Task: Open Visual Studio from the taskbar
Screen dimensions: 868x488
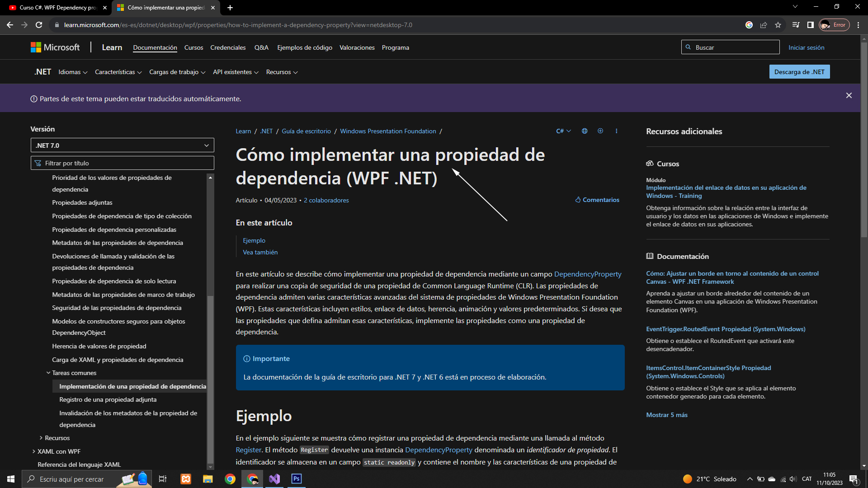Action: pyautogui.click(x=274, y=479)
